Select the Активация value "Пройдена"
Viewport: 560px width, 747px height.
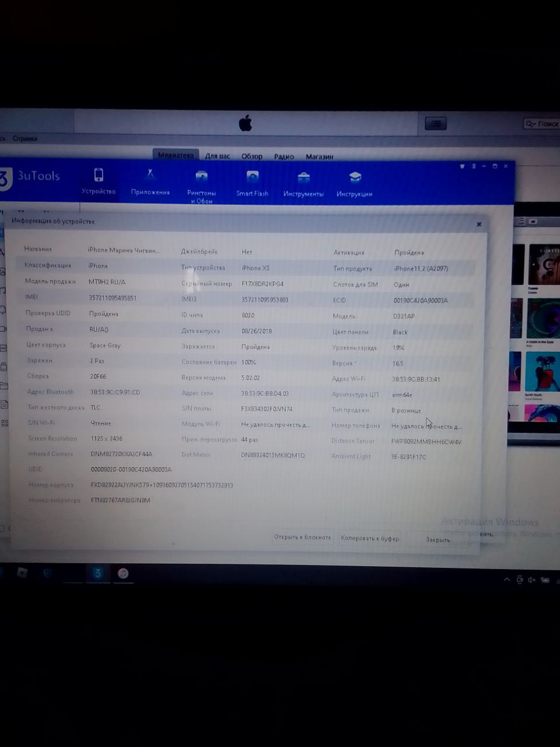coord(409,253)
